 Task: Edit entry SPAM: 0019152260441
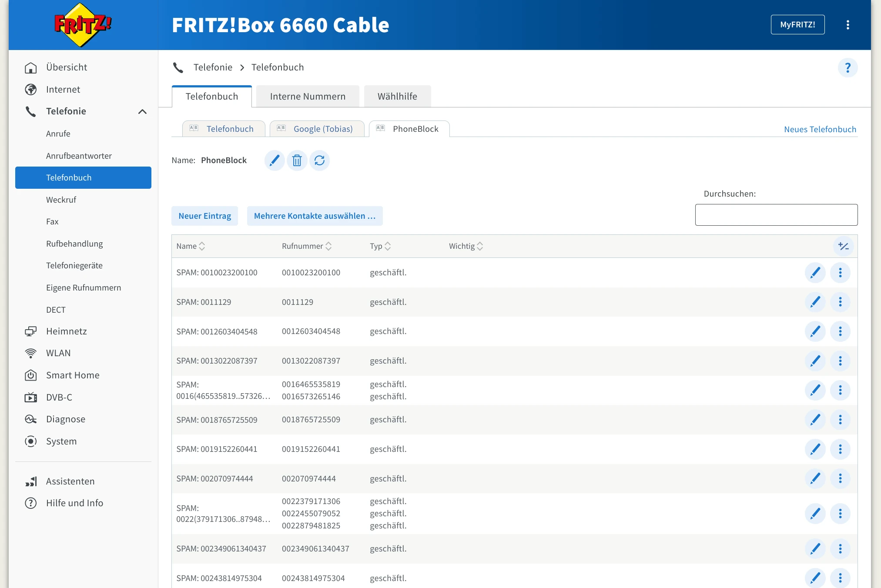click(x=815, y=449)
